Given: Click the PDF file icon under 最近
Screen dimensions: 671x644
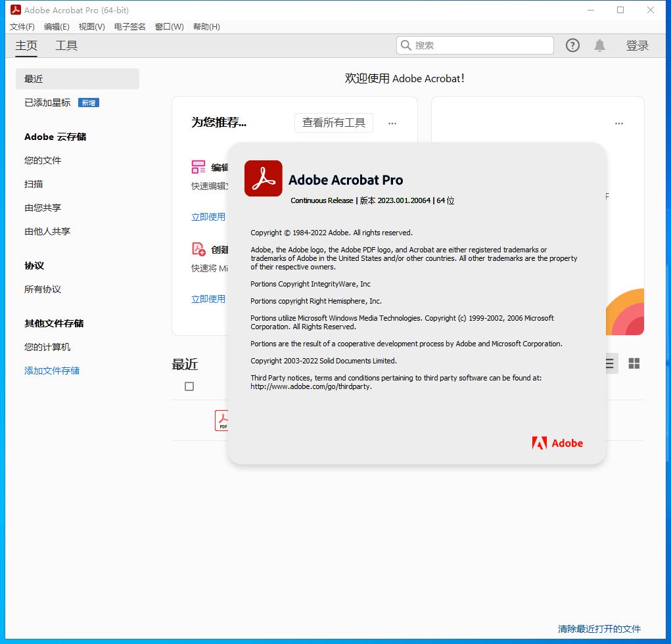Looking at the screenshot, I should pos(223,420).
